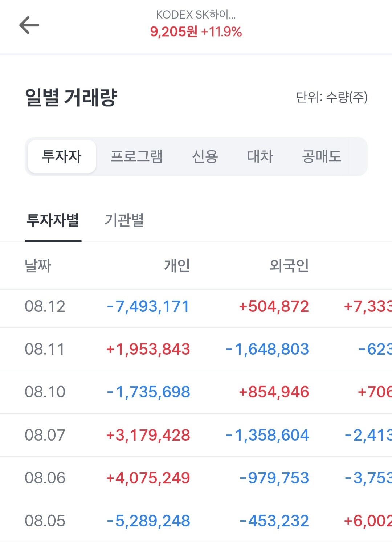The image size is (392, 555).
Task: Tap the 외국인 column header
Action: pos(289,265)
